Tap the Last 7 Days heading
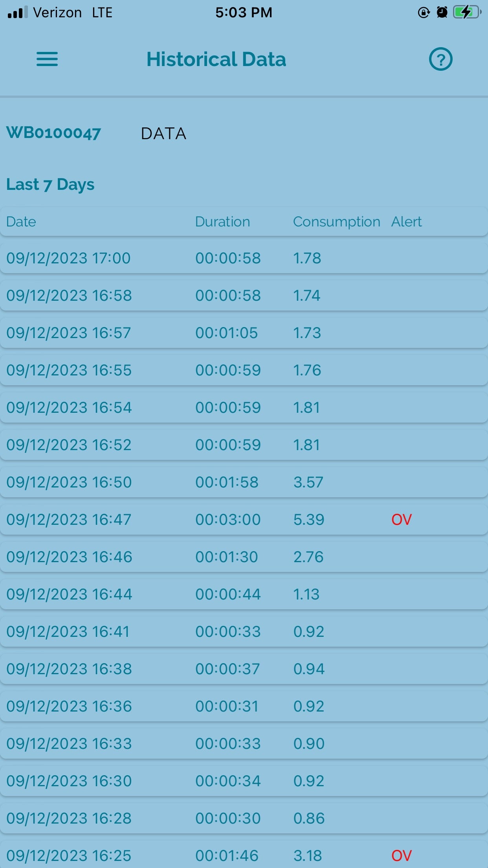488x868 pixels. coord(50,184)
